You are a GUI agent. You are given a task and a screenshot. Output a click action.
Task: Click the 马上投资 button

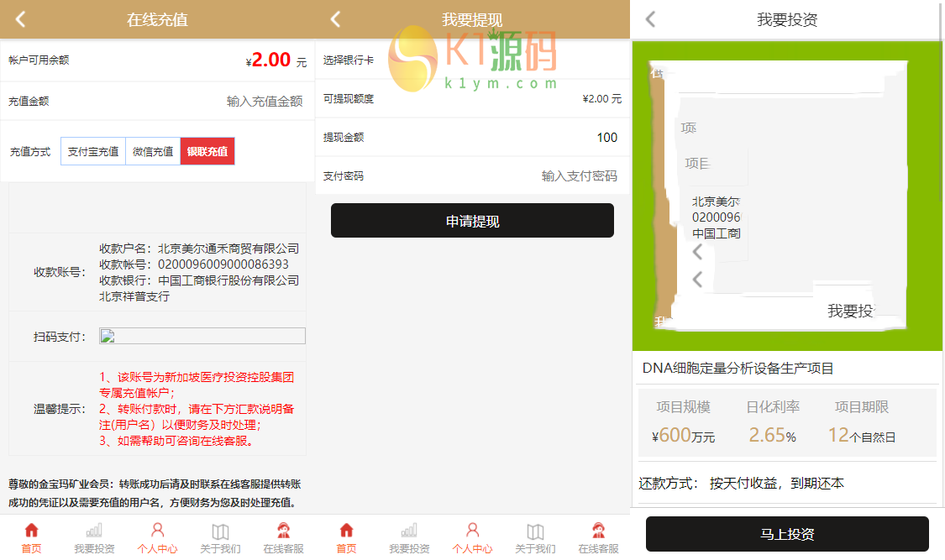pyautogui.click(x=787, y=534)
